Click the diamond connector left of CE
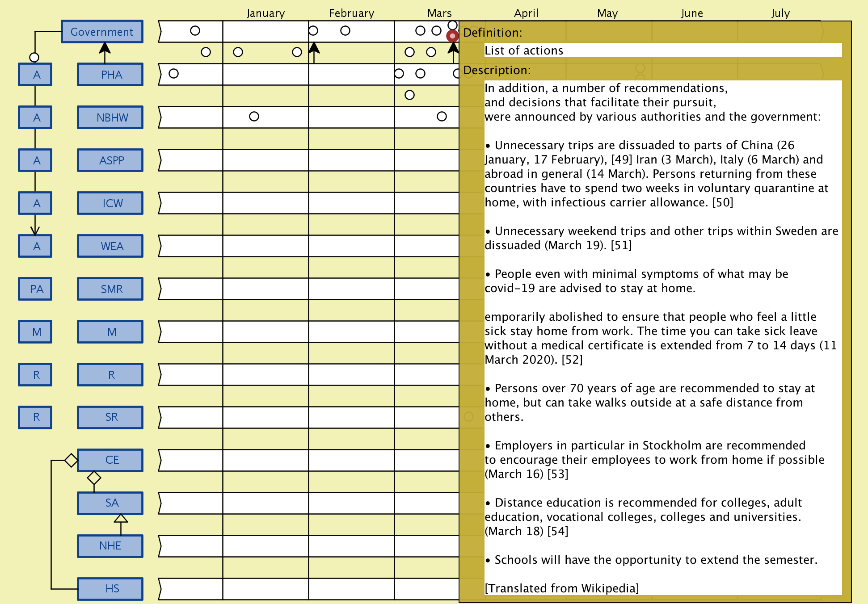 71,460
